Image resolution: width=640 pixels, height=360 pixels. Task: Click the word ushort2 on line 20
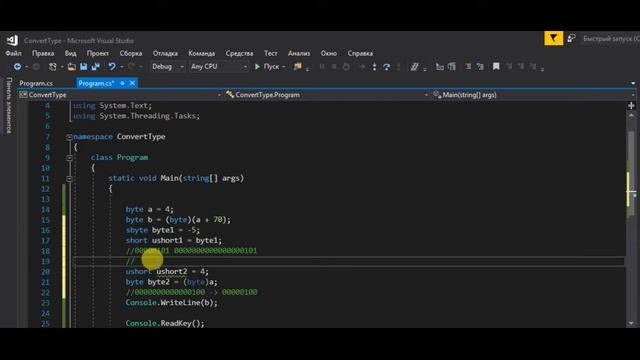[x=171, y=271]
